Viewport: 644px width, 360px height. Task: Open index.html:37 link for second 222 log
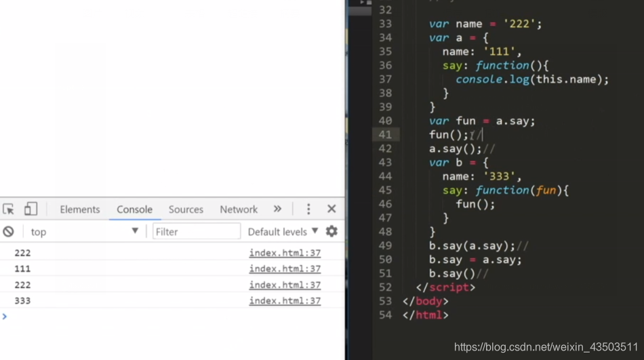tap(285, 285)
